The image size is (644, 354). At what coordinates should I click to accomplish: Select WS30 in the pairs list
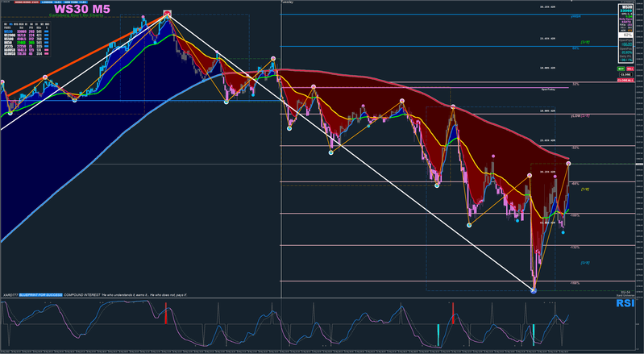[x=8, y=31]
